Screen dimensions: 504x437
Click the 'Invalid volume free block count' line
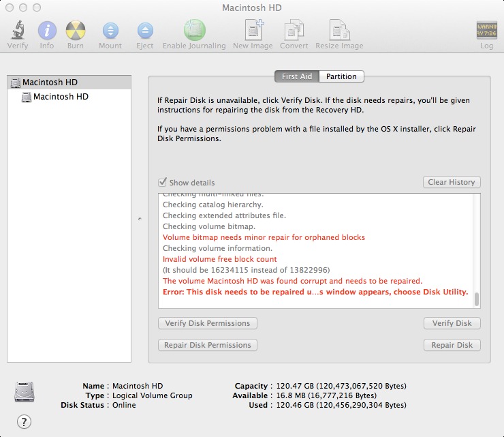point(219,259)
